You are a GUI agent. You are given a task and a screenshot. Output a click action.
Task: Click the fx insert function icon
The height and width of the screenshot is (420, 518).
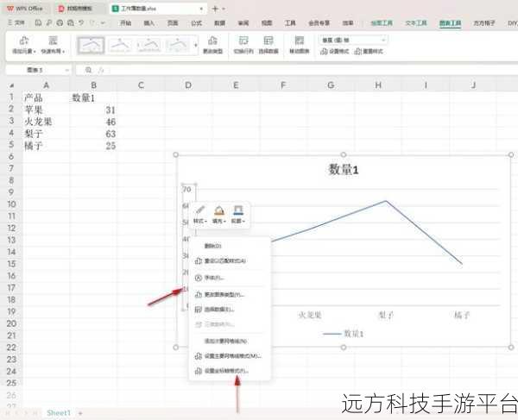[x=101, y=70]
